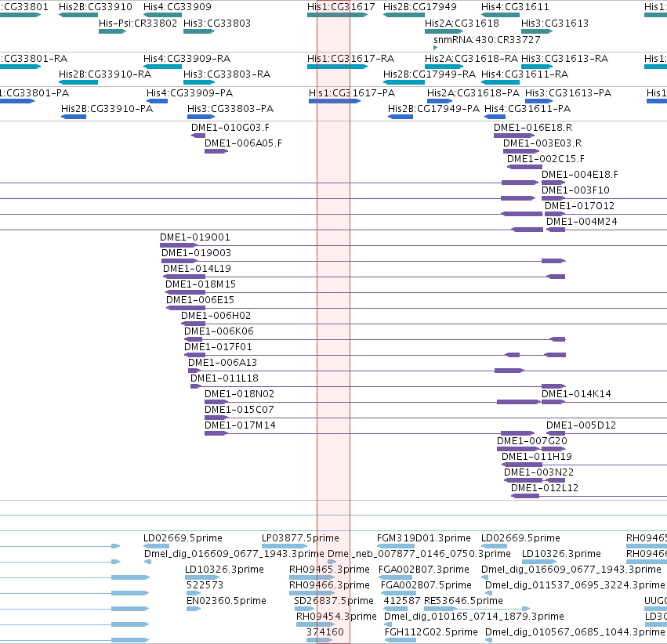Select EST DME1-016E18.R
The width and height of the screenshot is (667, 644).
pos(514,136)
